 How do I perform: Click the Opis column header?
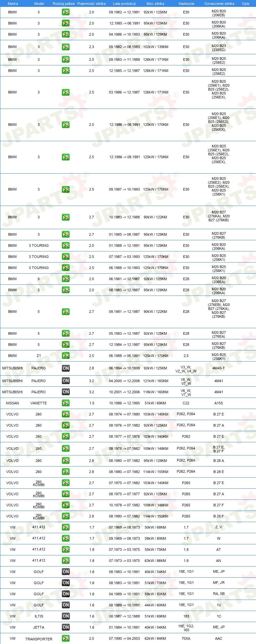pyautogui.click(x=246, y=4)
